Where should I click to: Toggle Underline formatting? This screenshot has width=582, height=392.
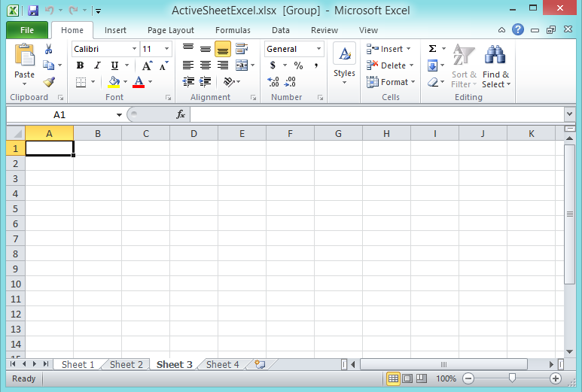(114, 65)
